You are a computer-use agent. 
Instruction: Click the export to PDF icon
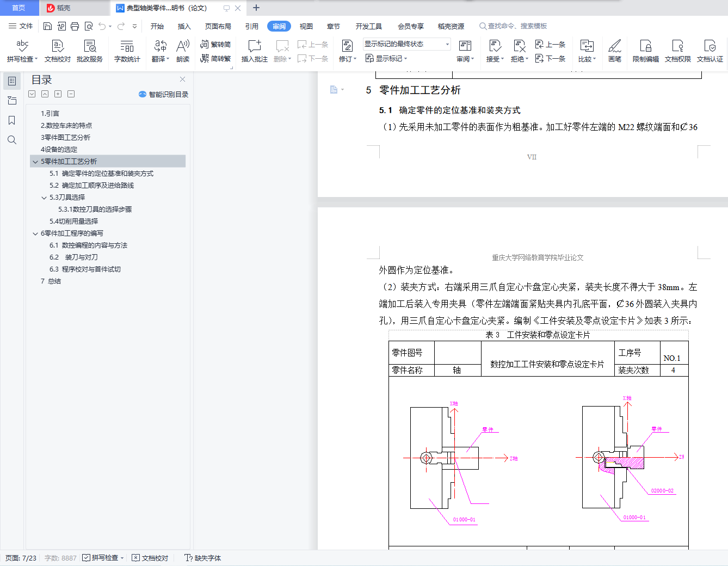(61, 26)
